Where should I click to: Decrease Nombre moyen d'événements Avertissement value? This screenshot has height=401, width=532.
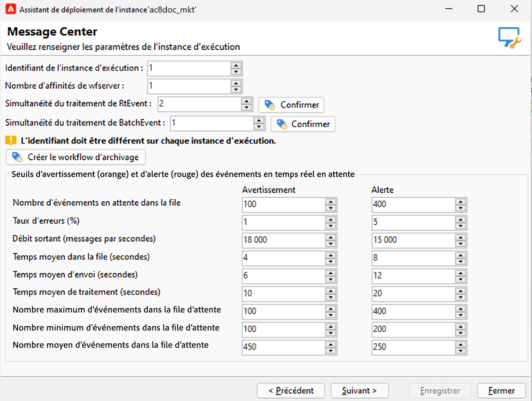tap(331, 350)
